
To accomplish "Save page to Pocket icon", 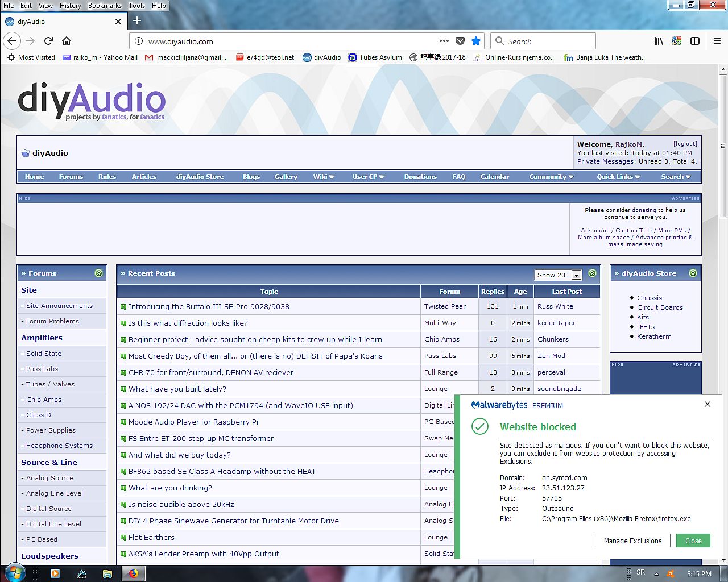I will click(460, 41).
